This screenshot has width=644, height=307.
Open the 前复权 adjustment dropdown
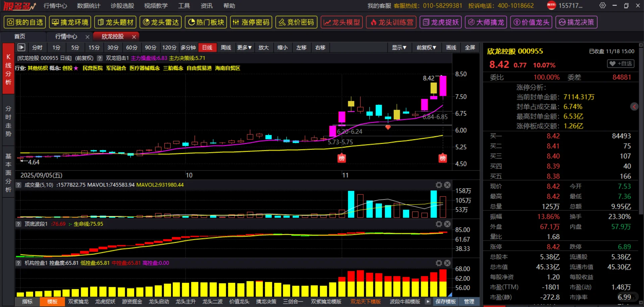point(426,48)
